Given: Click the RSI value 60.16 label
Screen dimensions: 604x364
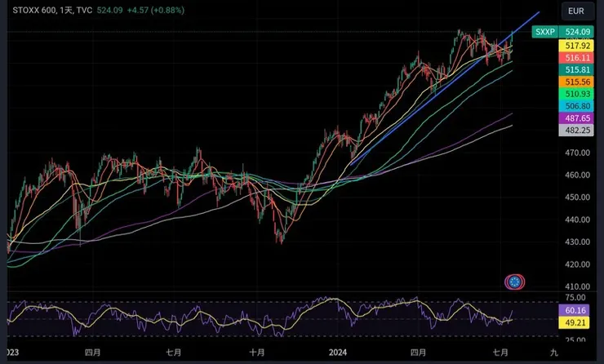Looking at the screenshot, I should (x=574, y=310).
